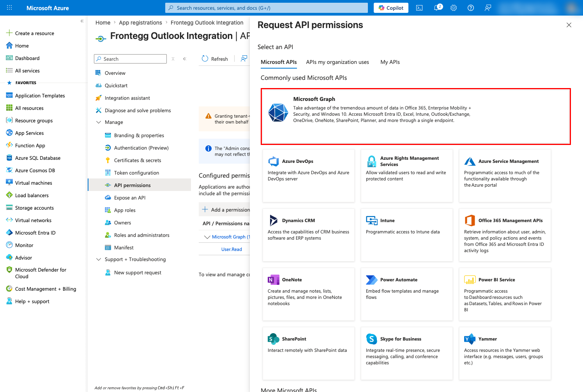Viewport: 583px width, 392px height.
Task: Open portal settings gear
Action: (454, 8)
